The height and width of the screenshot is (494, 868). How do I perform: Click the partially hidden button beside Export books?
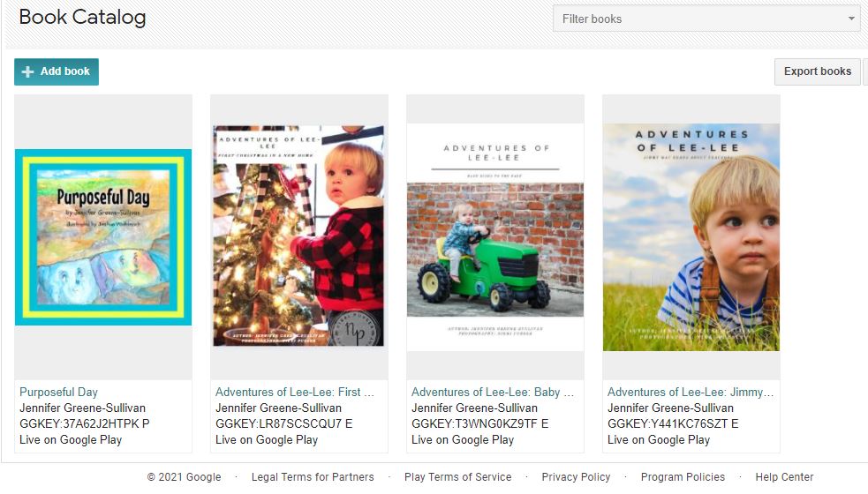tap(864, 71)
